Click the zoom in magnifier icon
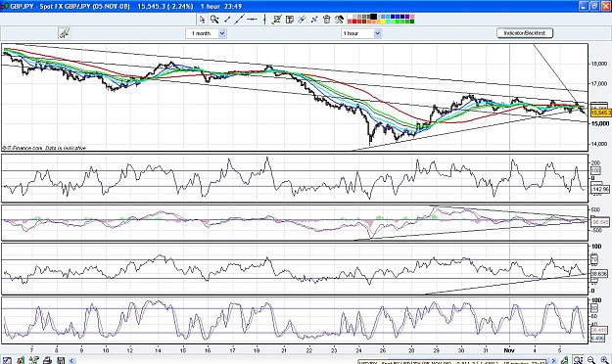Screen dimensions: 612x364 tap(604, 360)
